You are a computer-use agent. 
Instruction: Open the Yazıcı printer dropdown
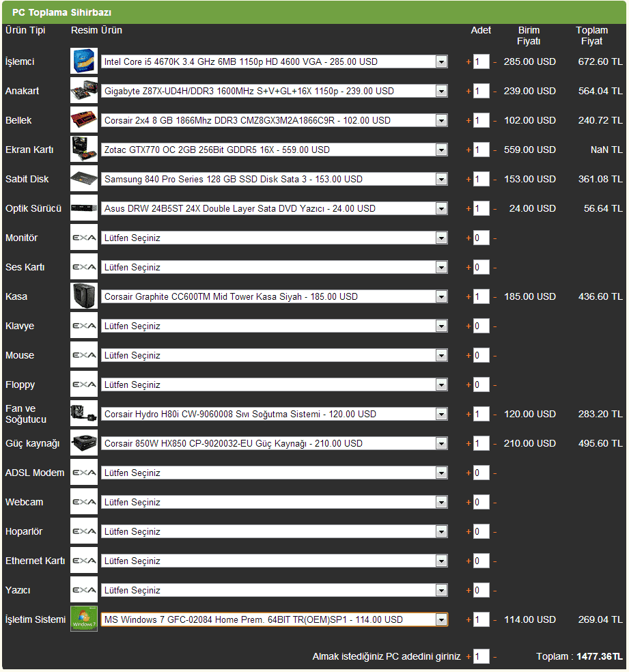pyautogui.click(x=275, y=590)
